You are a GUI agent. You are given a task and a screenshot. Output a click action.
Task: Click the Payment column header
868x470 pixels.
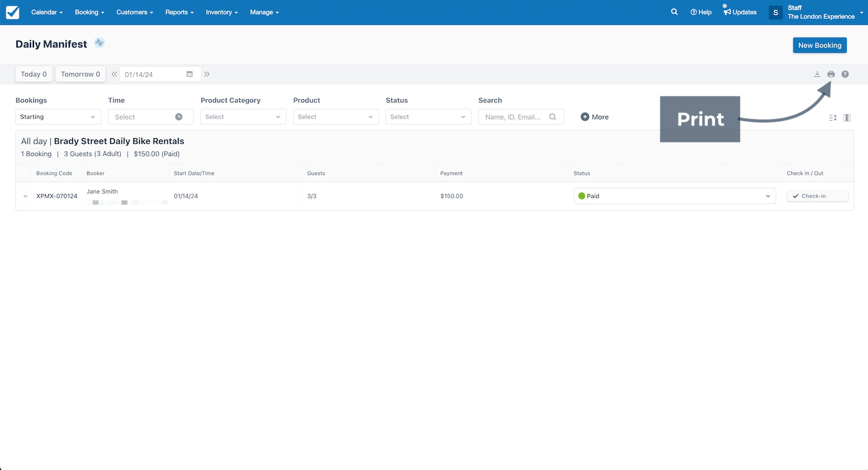coord(452,173)
